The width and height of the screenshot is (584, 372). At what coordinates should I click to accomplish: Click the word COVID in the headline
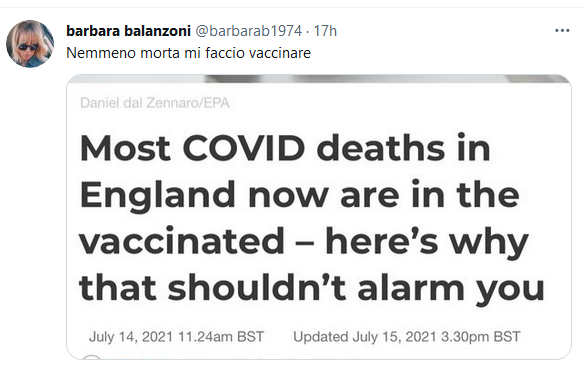coord(244,148)
